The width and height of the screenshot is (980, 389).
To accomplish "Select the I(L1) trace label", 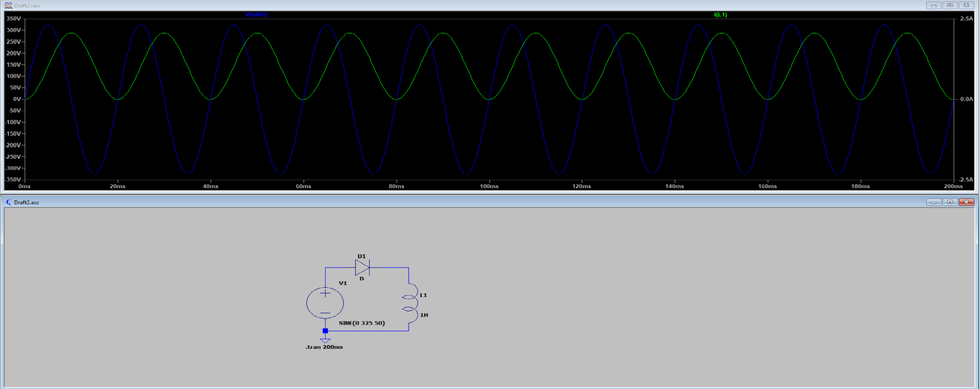I will [x=721, y=15].
